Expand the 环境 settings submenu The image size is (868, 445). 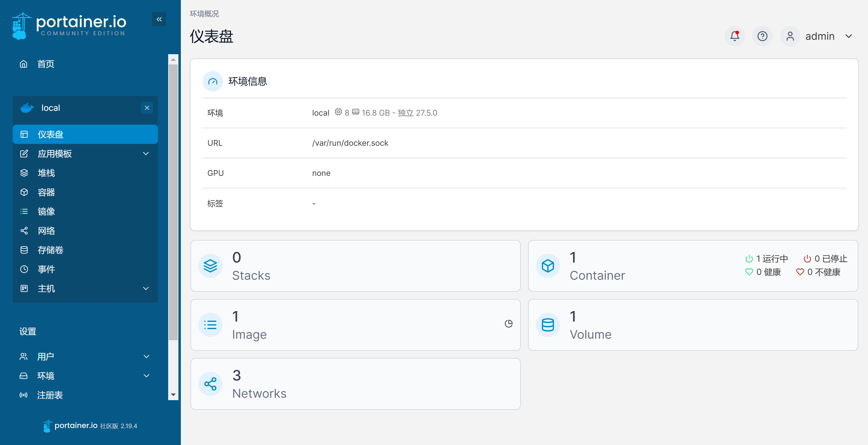click(146, 376)
